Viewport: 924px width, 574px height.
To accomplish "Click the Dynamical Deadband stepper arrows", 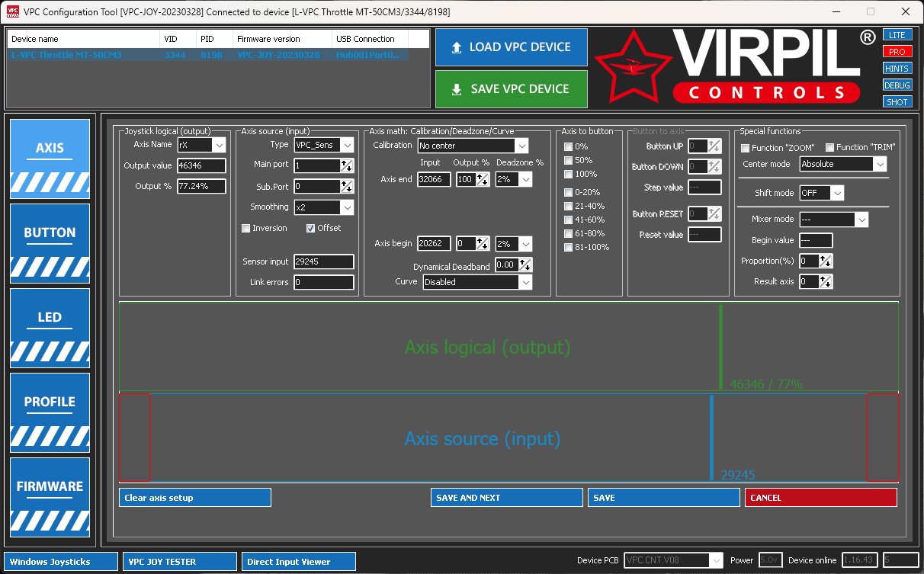I will [x=525, y=265].
